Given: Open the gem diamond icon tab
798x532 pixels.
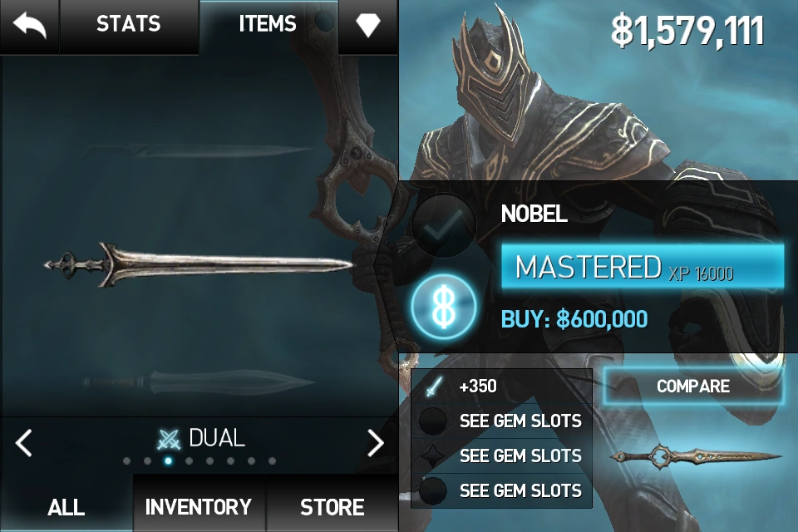Looking at the screenshot, I should coord(368,25).
